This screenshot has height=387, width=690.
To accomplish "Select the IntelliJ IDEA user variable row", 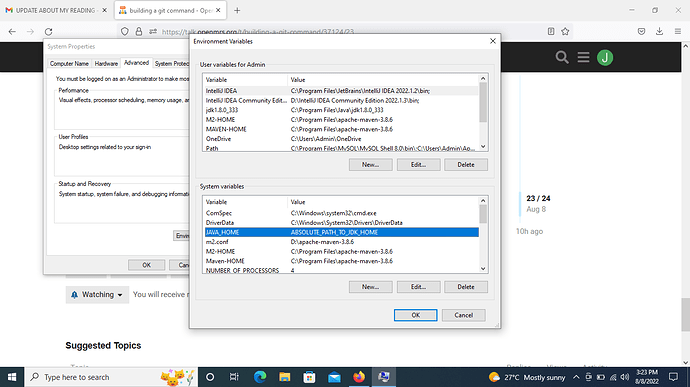I will [341, 91].
